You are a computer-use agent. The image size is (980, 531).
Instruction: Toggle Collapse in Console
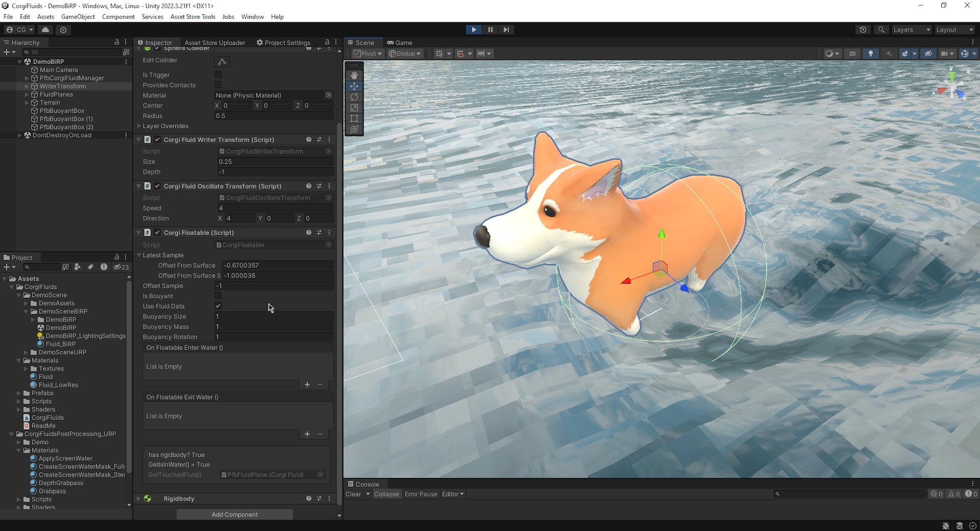[386, 494]
